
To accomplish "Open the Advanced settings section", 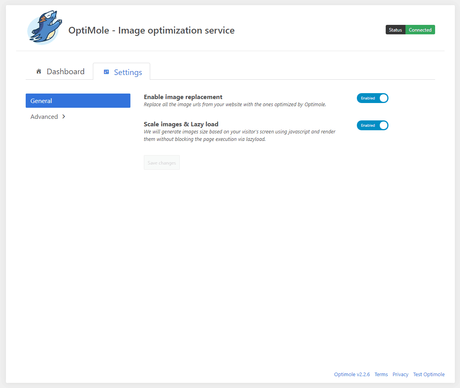I will [48, 117].
